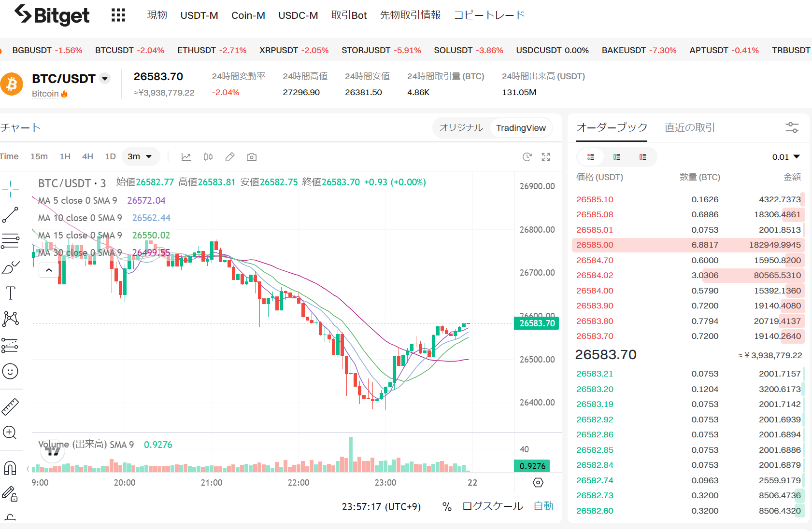Screen dimensions: 812x531
Task: Open the Bitget apps grid menu
Action: 118,15
